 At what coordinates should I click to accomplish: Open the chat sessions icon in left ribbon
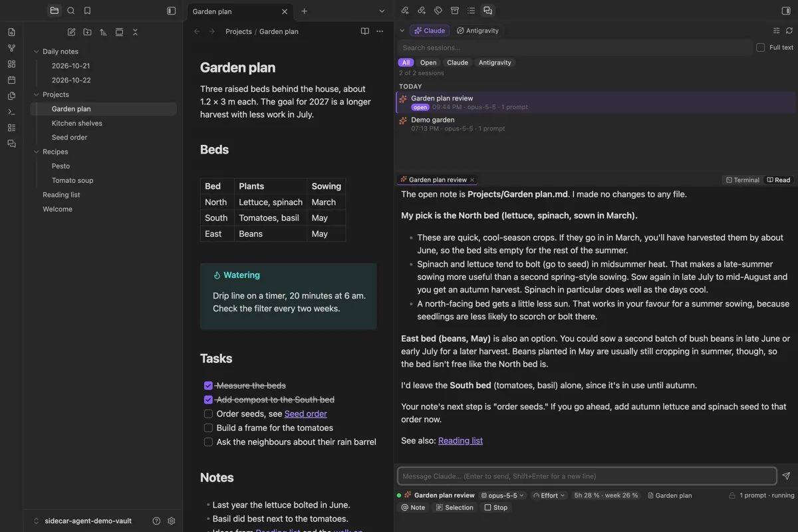(11, 144)
